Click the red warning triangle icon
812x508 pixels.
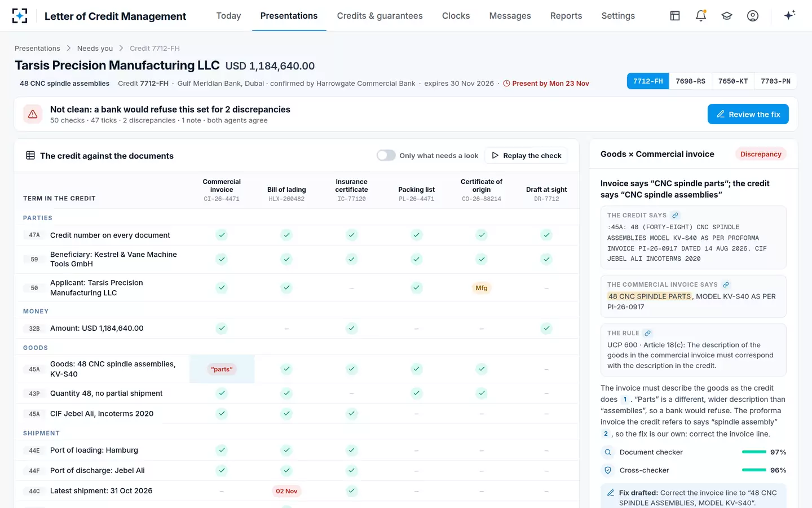(33, 114)
